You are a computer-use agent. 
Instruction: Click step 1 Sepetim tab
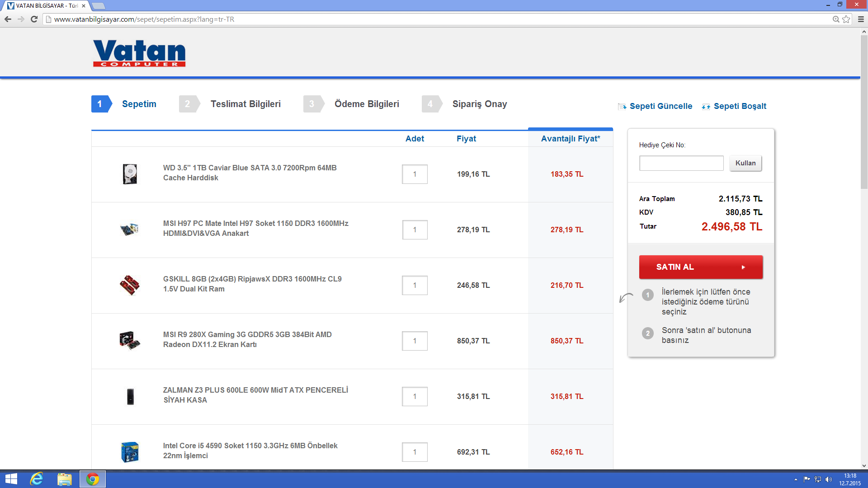124,104
